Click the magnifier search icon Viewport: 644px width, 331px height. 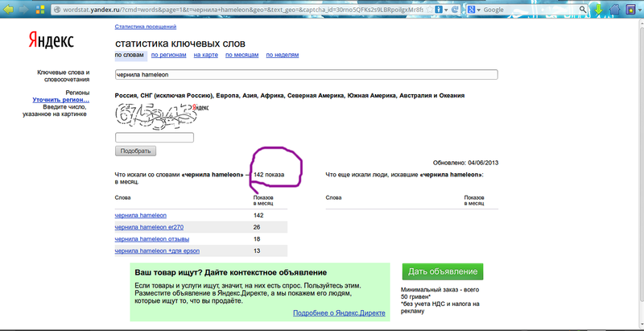click(583, 10)
